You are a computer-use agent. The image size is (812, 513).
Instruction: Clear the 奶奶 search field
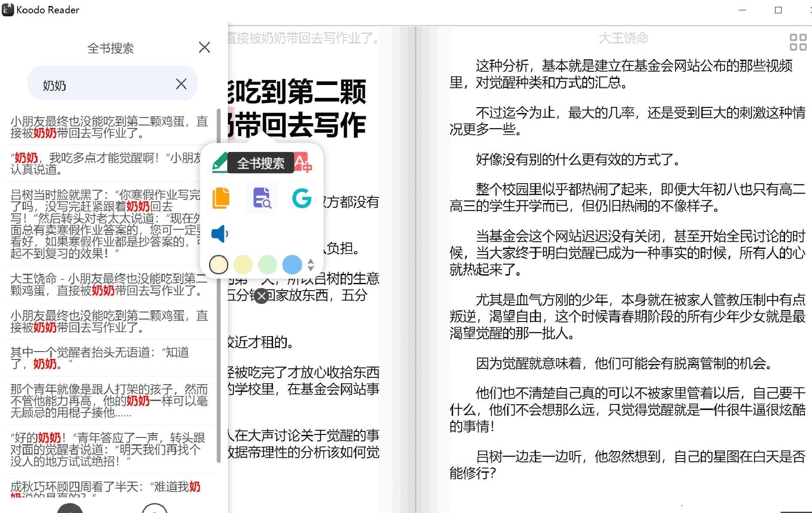pos(181,84)
